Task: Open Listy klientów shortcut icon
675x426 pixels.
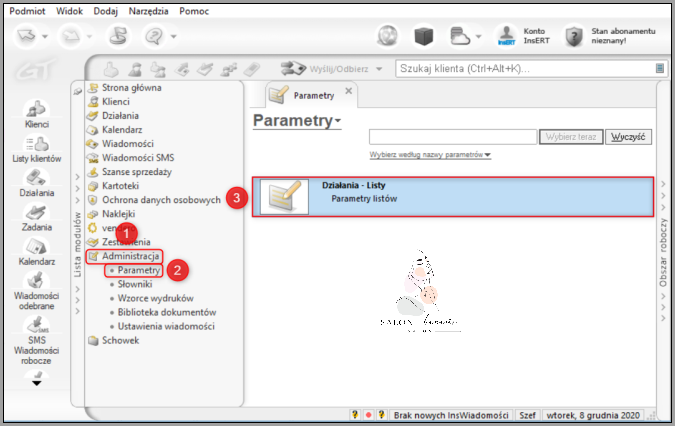Action: tap(37, 148)
